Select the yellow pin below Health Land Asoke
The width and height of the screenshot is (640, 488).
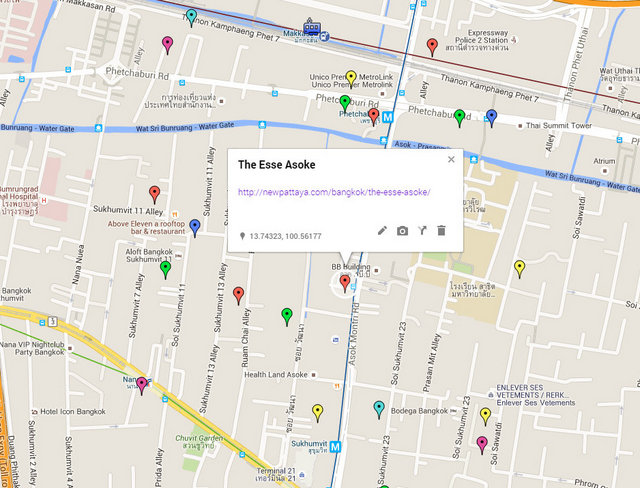(x=318, y=413)
